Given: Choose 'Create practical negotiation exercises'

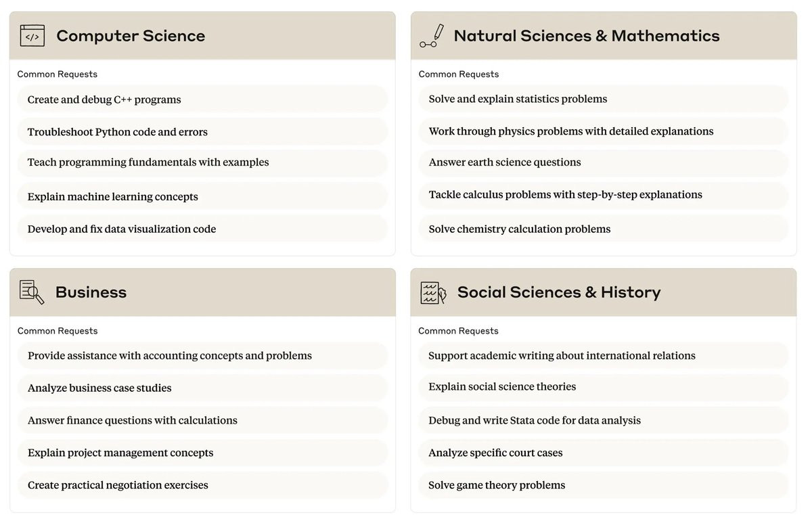Looking at the screenshot, I should tap(118, 485).
